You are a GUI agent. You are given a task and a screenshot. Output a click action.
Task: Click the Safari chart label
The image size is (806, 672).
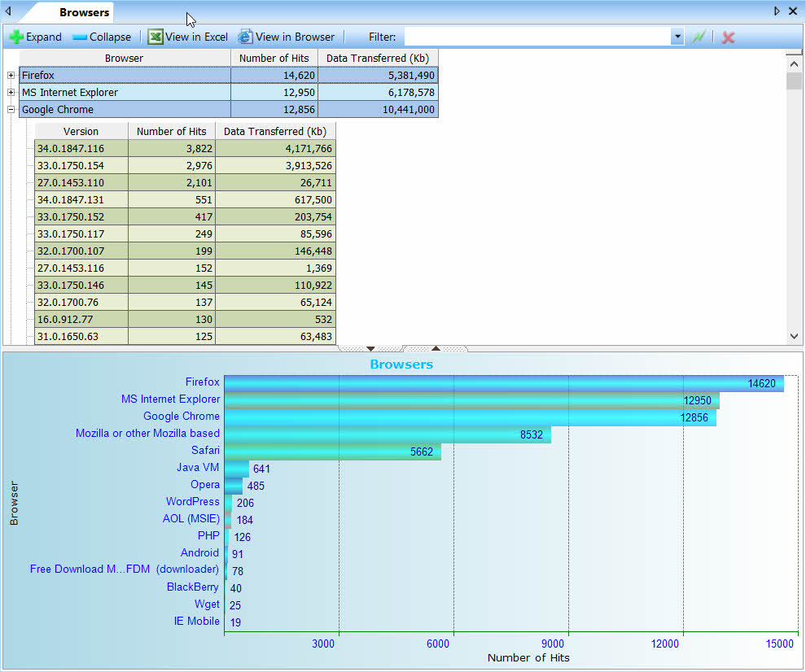[205, 450]
